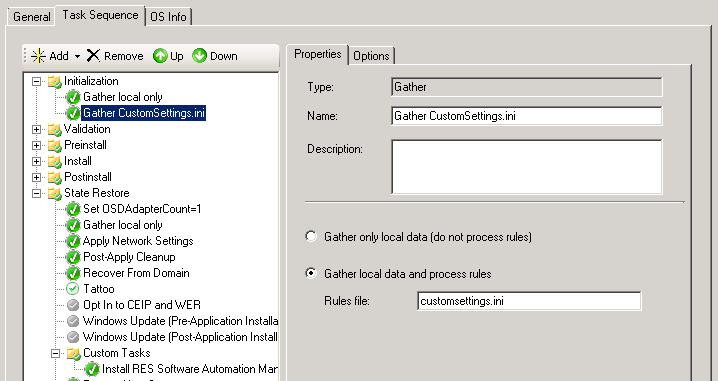Select Apply Network Settings step
Screen dimensions: 718x381
138,241
